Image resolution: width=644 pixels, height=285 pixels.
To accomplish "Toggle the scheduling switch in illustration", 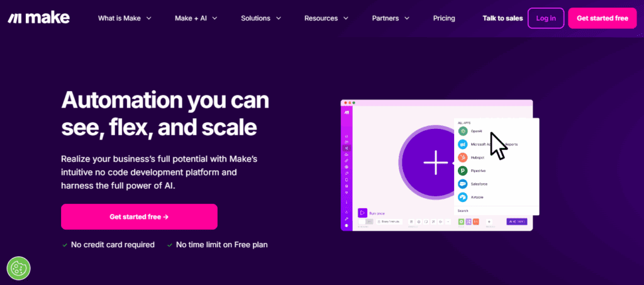I will [365, 221].
